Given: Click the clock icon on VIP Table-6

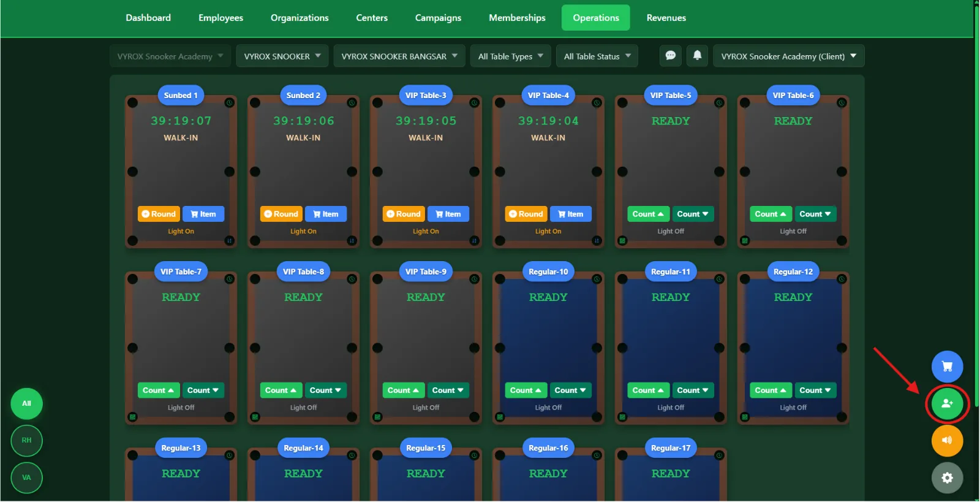Looking at the screenshot, I should (x=842, y=102).
